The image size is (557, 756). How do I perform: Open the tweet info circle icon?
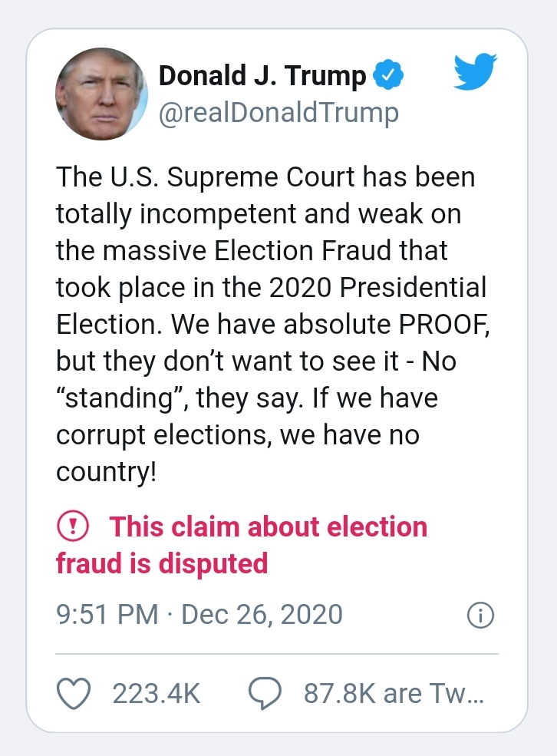(480, 615)
